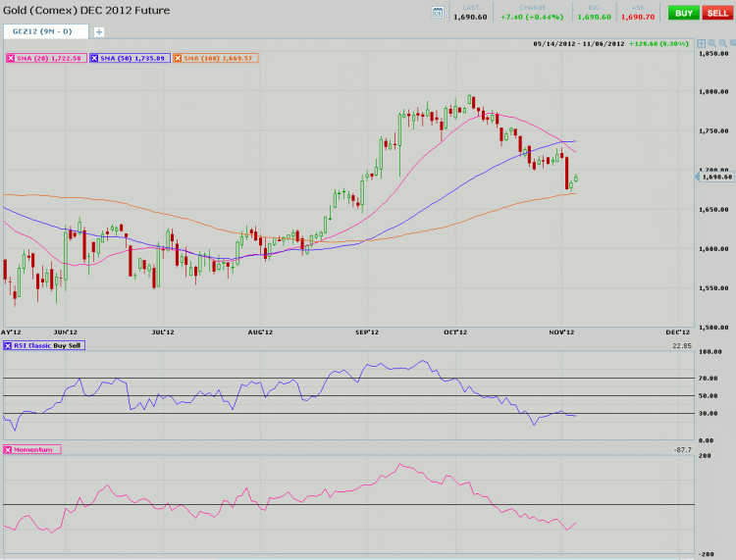
Task: Close the RSI Classic indicator panel
Action: (x=9, y=345)
